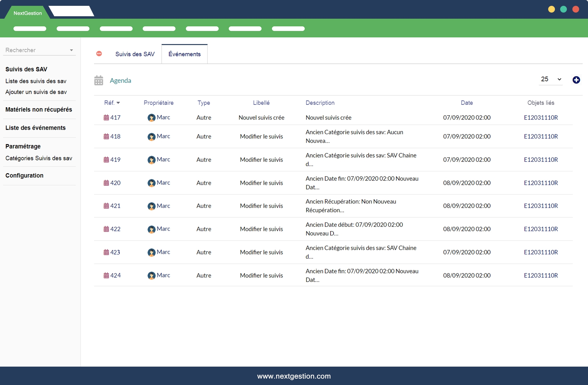Expand the Rechercher search dropdown arrow
The height and width of the screenshot is (385, 588).
[x=71, y=50]
